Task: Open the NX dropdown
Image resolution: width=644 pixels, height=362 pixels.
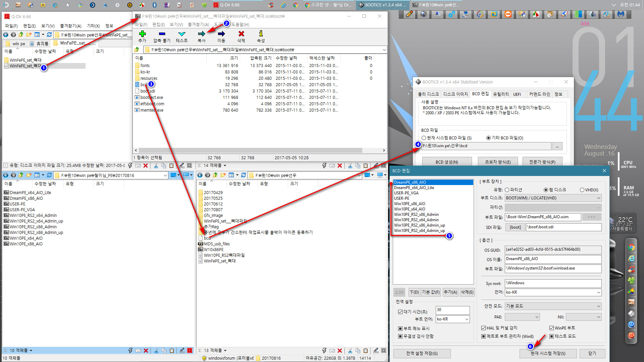Action: pos(584,317)
